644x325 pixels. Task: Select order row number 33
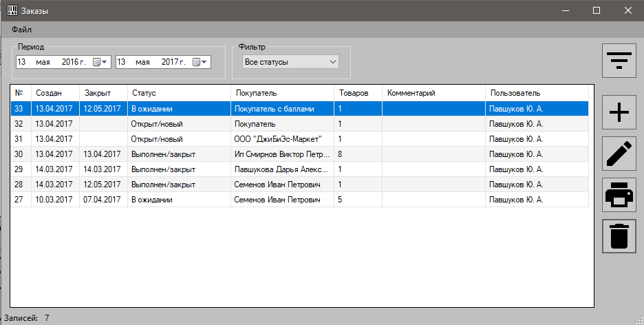[299, 109]
